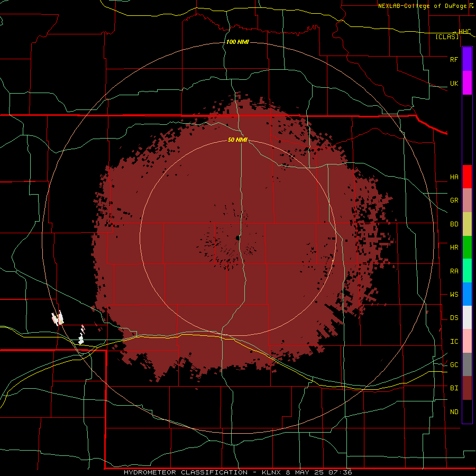Screen dimensions: 476x476
Task: Click the 100 NMI range ring label
Action: click(237, 42)
